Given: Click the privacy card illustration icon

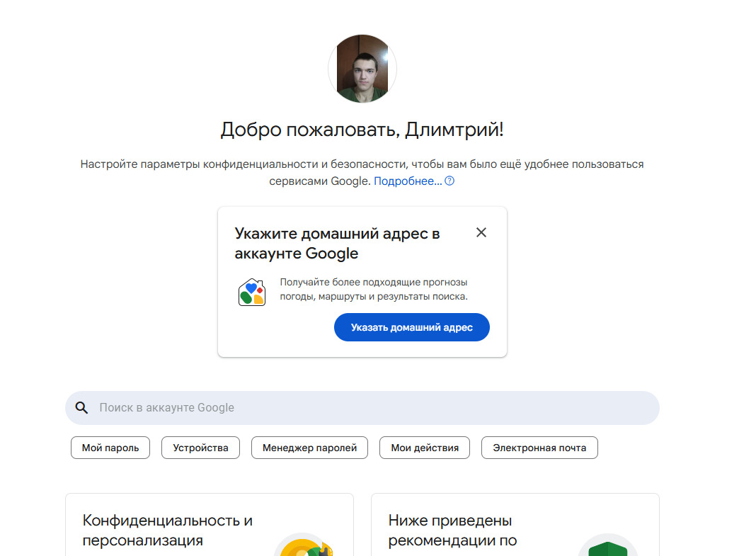Looking at the screenshot, I should [x=304, y=545].
